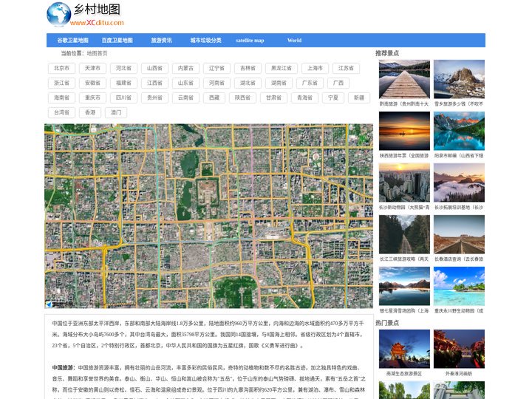532x399 pixels.
Task: Open the tropical beach island thumbnail
Action: [x=459, y=286]
